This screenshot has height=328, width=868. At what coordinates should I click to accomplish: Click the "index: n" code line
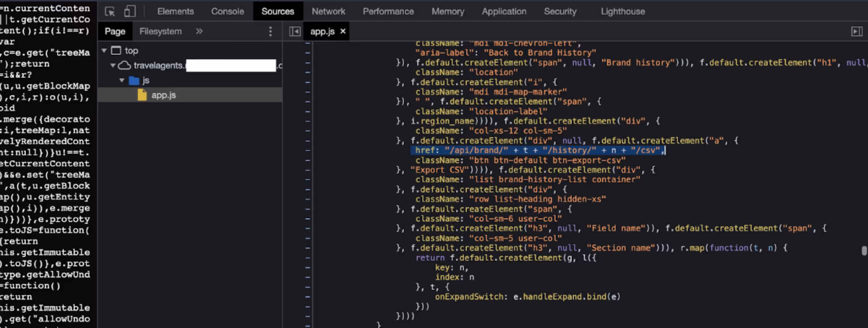click(x=455, y=277)
